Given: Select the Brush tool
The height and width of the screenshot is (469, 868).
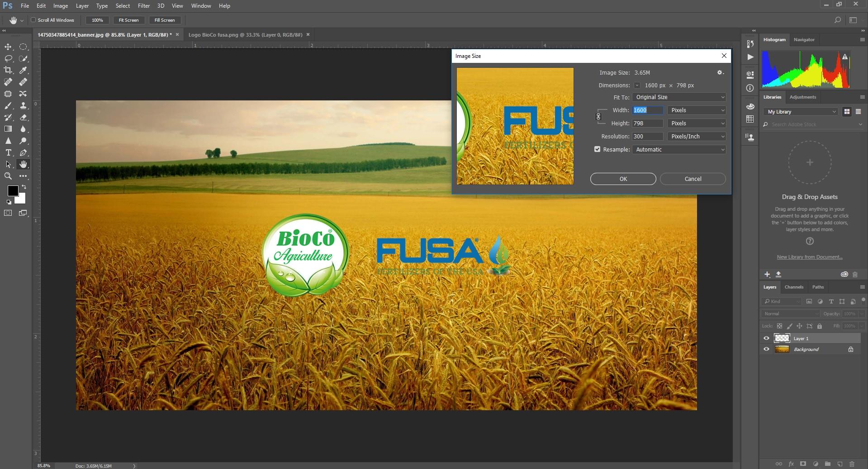Looking at the screenshot, I should tap(8, 105).
